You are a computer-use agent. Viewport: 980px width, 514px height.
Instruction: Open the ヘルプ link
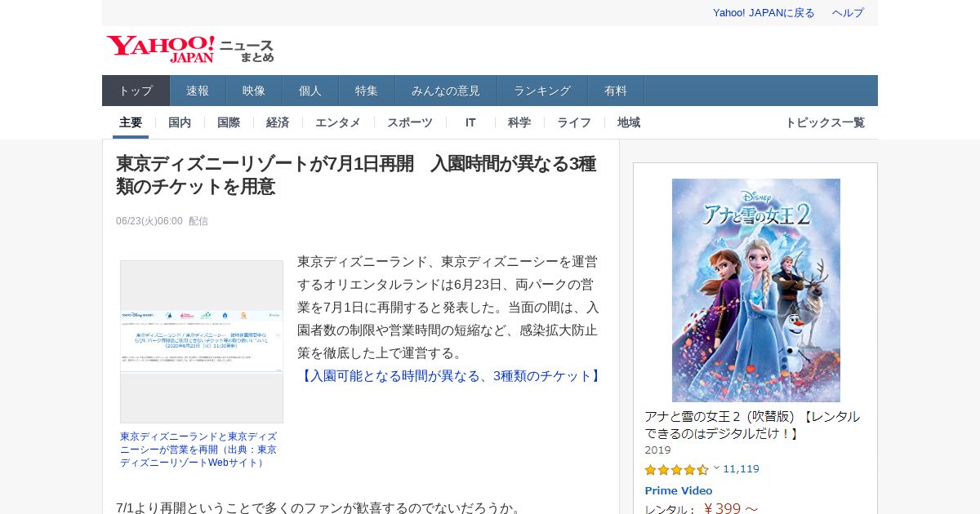click(x=848, y=13)
